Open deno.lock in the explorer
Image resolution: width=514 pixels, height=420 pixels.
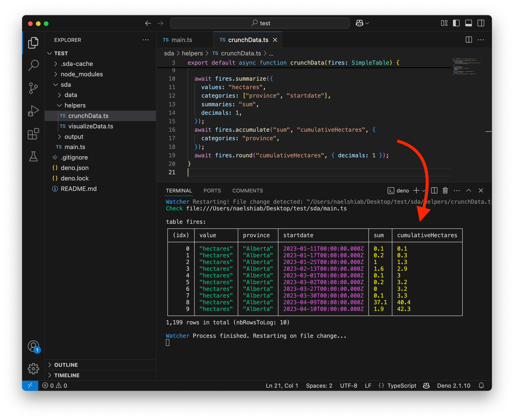point(100,178)
